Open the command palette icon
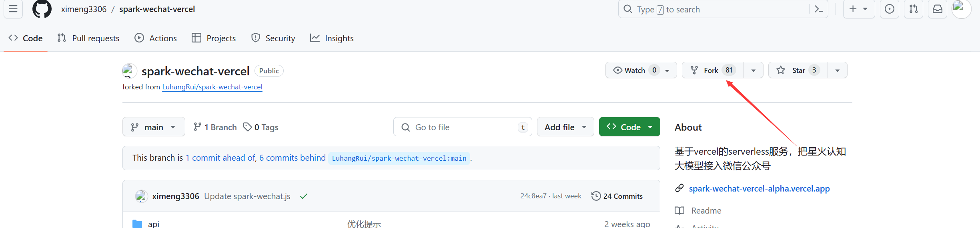 click(819, 9)
